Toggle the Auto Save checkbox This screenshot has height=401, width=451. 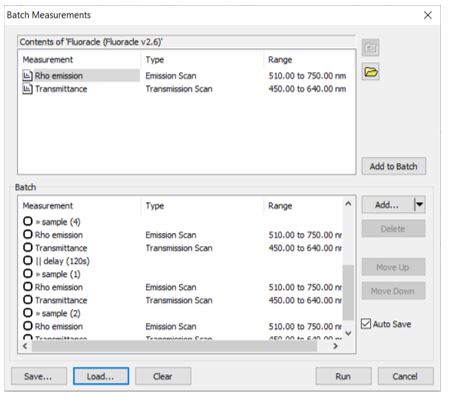pyautogui.click(x=366, y=324)
